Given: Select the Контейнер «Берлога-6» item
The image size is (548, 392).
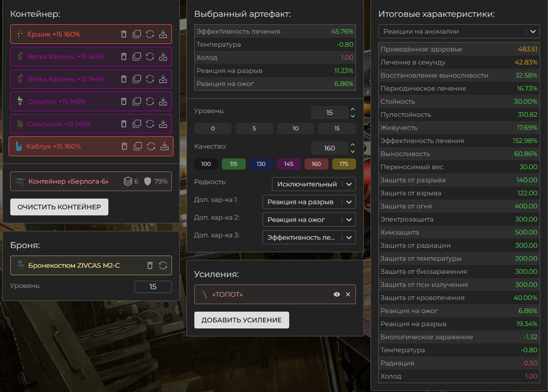Looking at the screenshot, I should 91,181.
